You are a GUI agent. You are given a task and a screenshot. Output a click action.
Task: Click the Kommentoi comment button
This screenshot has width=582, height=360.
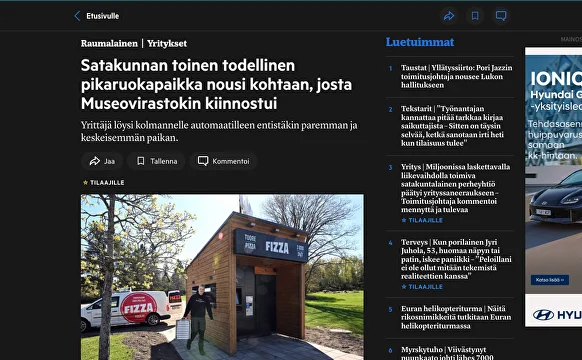tap(223, 161)
